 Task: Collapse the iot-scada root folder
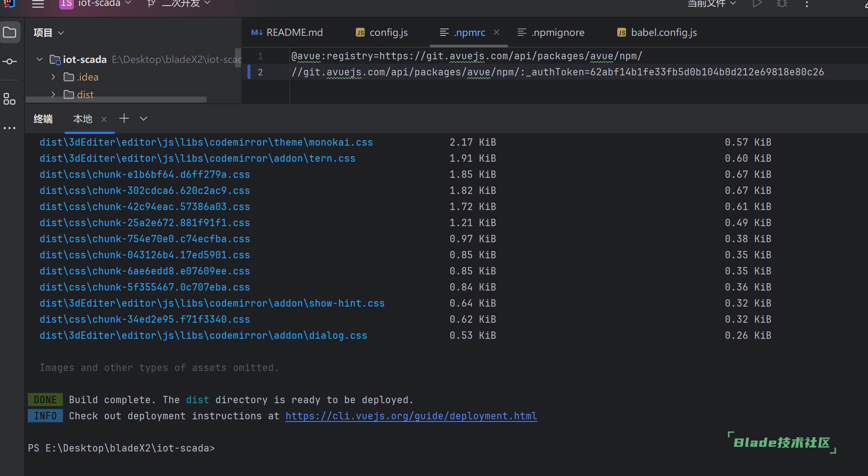(x=40, y=59)
